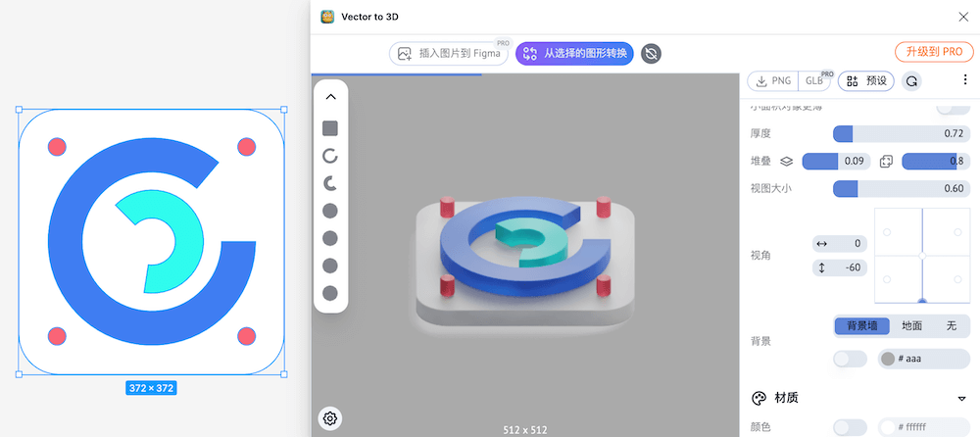Viewport: 980px width, 437px height.
Task: Select the square base shape layer
Action: coord(330,128)
